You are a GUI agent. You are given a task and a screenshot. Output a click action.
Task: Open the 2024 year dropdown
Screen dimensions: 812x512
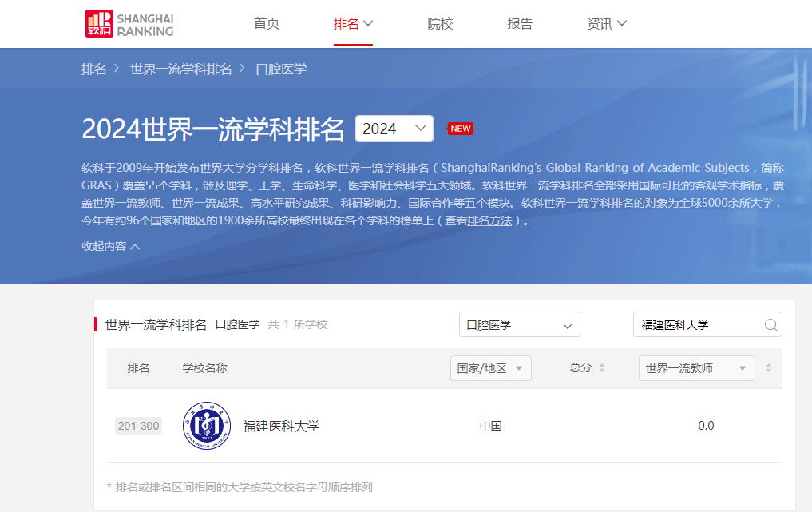pyautogui.click(x=394, y=129)
